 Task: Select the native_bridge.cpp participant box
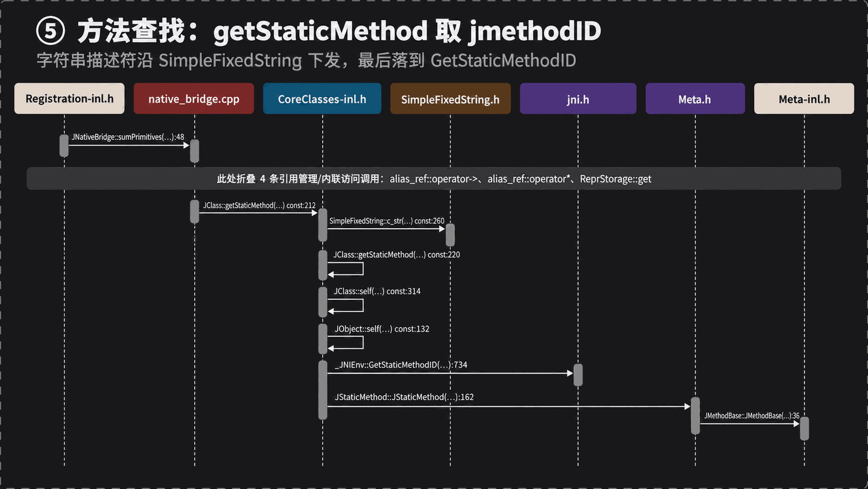click(194, 99)
